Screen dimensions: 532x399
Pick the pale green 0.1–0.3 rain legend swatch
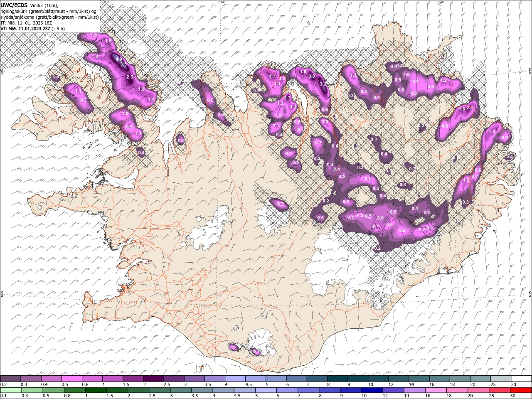11,390
